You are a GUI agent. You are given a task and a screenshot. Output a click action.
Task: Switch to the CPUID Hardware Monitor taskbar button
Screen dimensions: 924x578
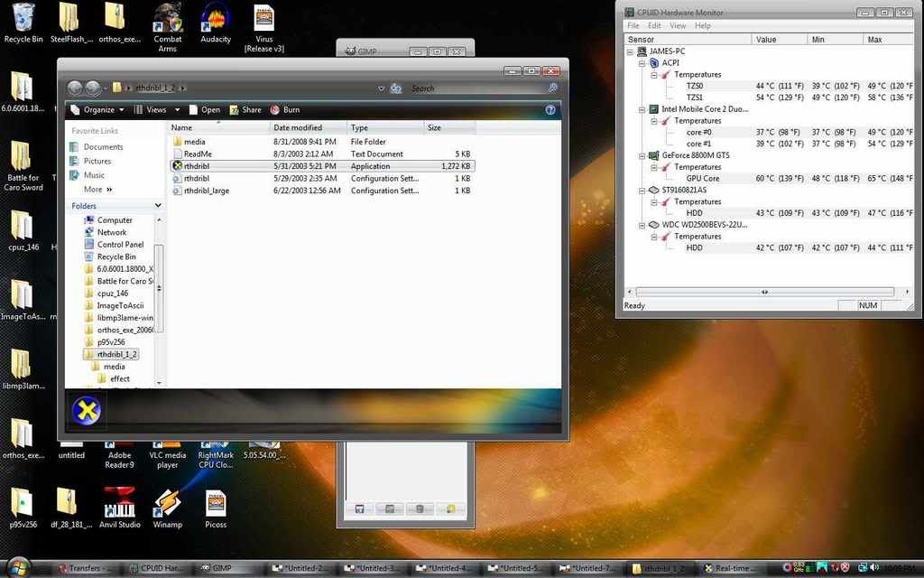click(157, 568)
